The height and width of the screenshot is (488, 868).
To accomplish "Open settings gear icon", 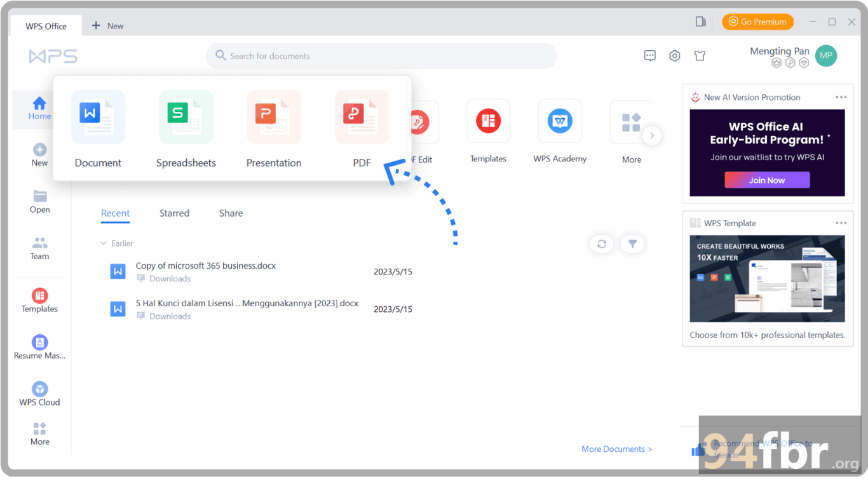I will [x=675, y=56].
